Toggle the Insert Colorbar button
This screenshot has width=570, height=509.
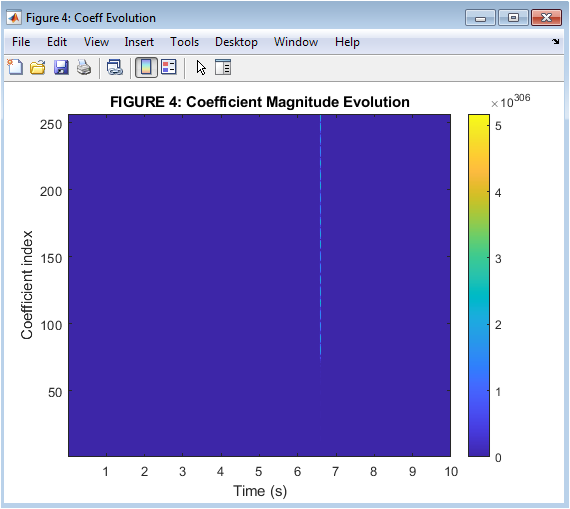146,67
